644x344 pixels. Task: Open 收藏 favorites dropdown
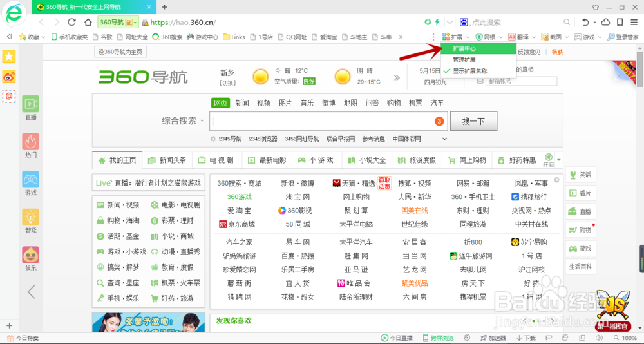click(32, 37)
